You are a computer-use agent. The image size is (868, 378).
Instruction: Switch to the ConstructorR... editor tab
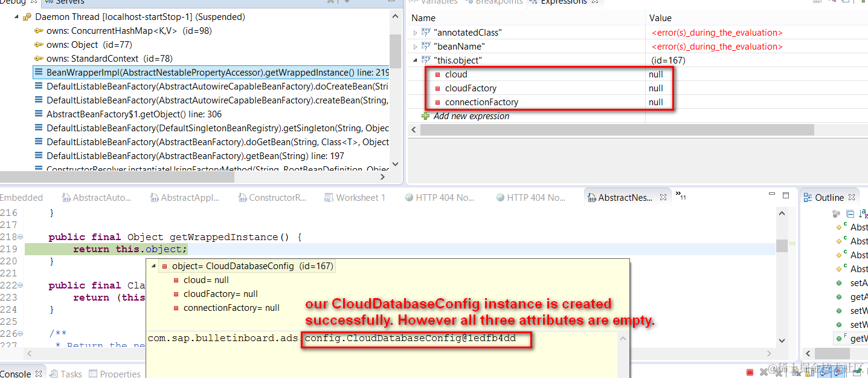pos(272,198)
